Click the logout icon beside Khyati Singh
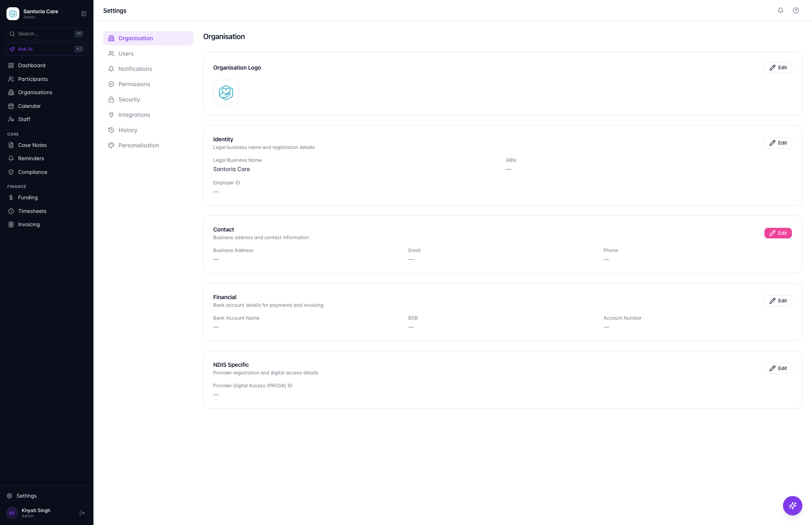Viewport: 812px width, 525px height. (82, 513)
